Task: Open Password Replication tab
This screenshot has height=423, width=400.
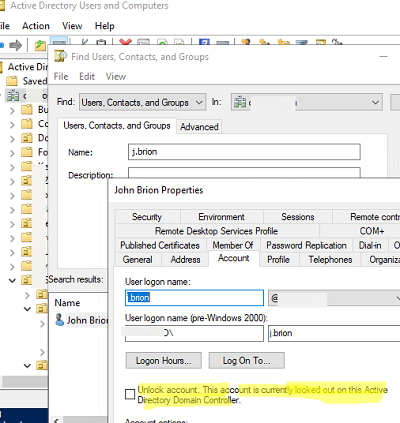Action: [x=306, y=245]
